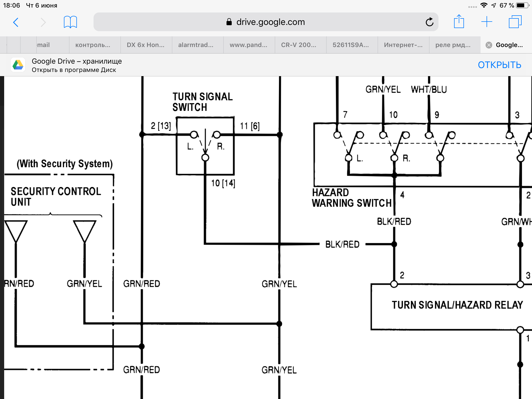Image resolution: width=532 pixels, height=399 pixels.
Task: Tap the forward navigation arrow
Action: pyautogui.click(x=43, y=22)
